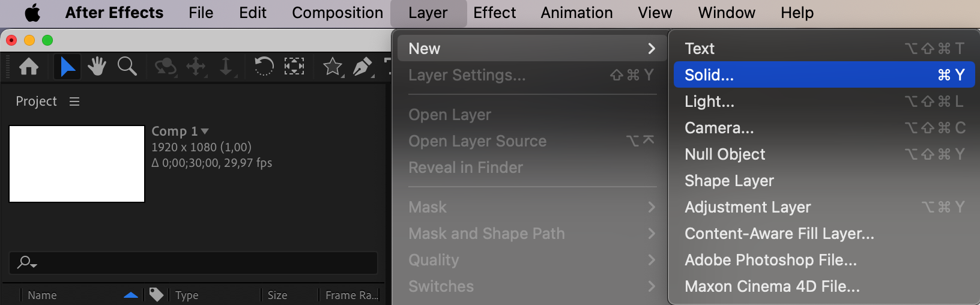Viewport: 980px width, 305px height.
Task: Open the Apple menu
Action: [32, 13]
